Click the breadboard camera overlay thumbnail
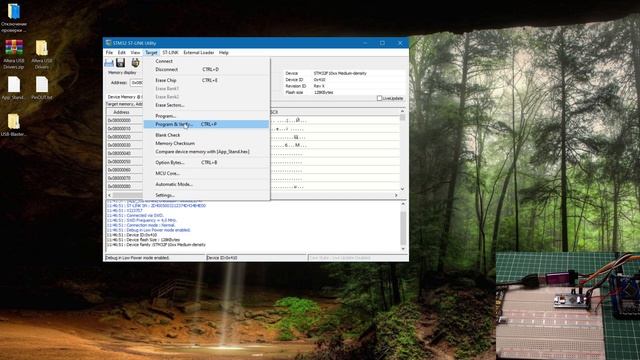The width and height of the screenshot is (640, 360). pyautogui.click(x=568, y=306)
